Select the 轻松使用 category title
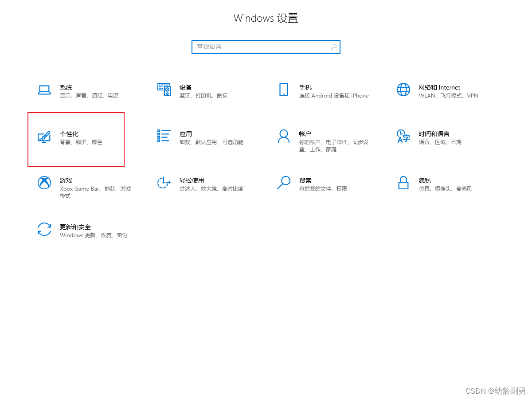Image resolution: width=532 pixels, height=399 pixels. [x=192, y=180]
